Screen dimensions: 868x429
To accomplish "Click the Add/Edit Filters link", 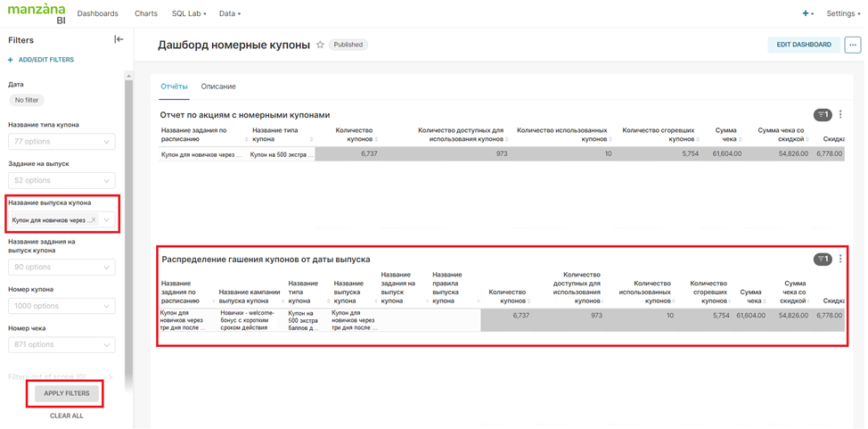I will pyautogui.click(x=41, y=60).
